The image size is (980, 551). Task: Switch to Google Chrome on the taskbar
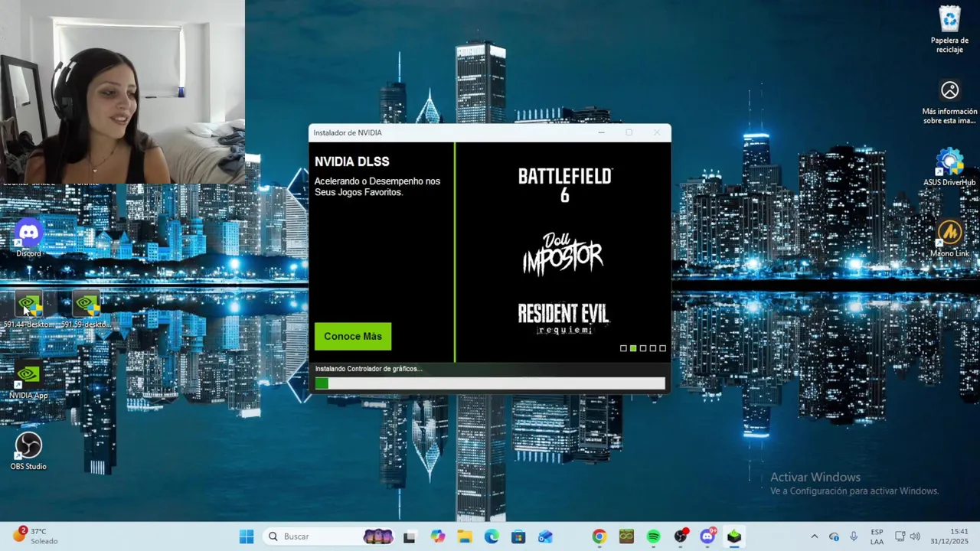click(599, 536)
